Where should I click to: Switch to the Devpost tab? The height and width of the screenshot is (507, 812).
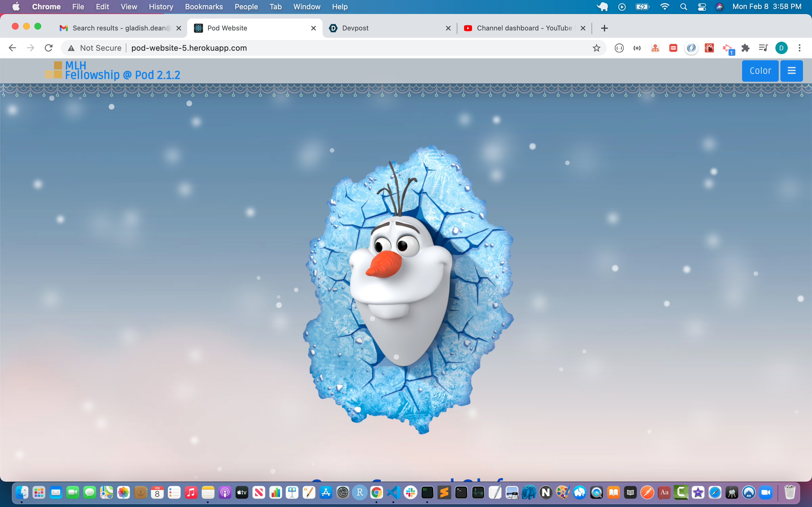coord(355,28)
